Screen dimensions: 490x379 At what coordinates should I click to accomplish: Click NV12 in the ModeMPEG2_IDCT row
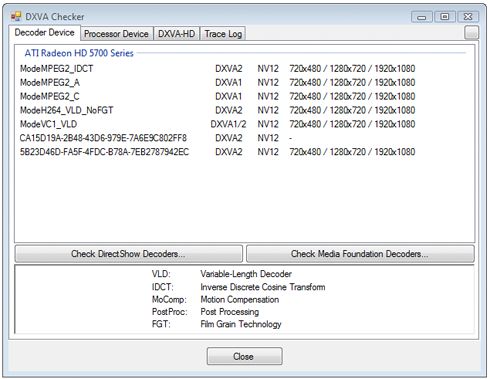[268, 69]
